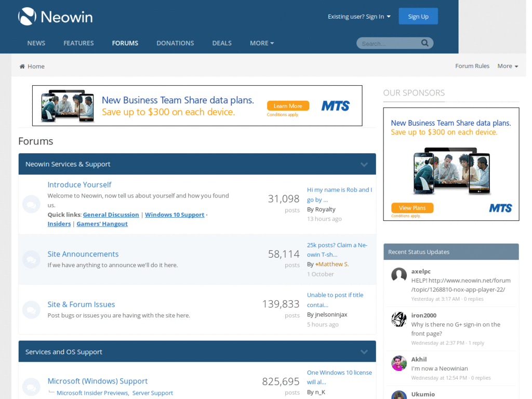Click the Home breadcrumb house icon
The height and width of the screenshot is (399, 532).
22,66
